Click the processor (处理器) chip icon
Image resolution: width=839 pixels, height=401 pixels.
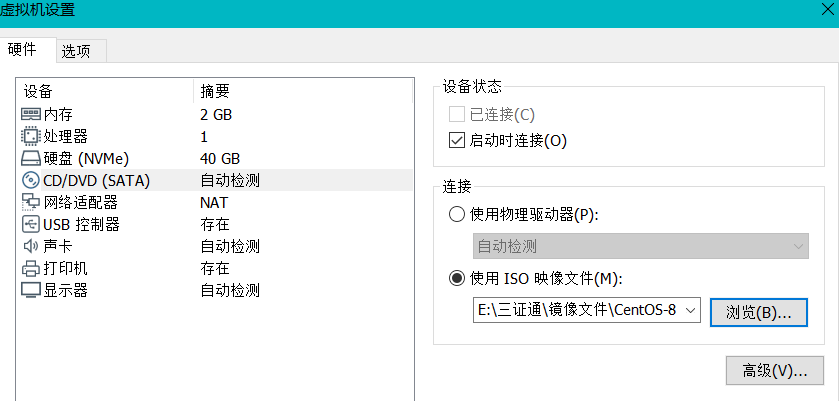(30, 137)
